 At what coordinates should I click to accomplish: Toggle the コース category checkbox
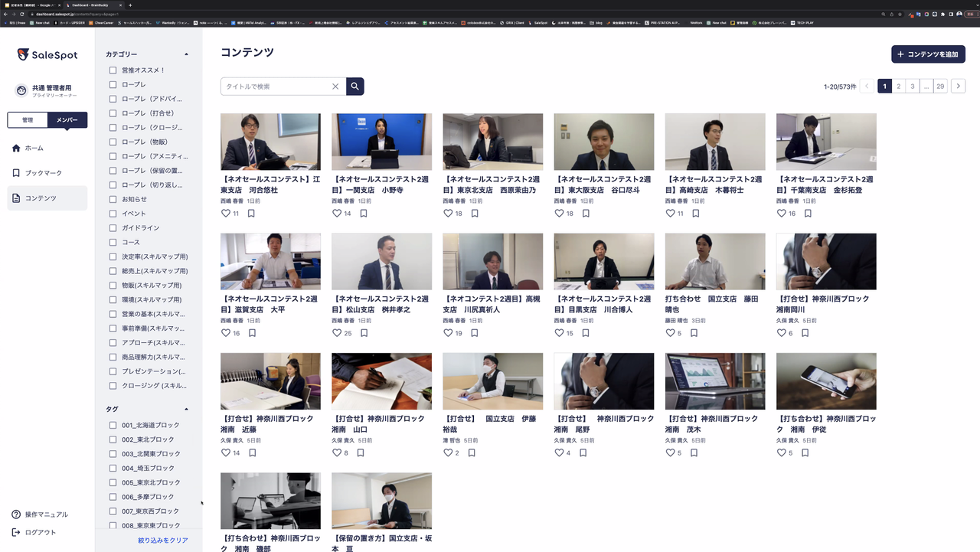point(113,242)
